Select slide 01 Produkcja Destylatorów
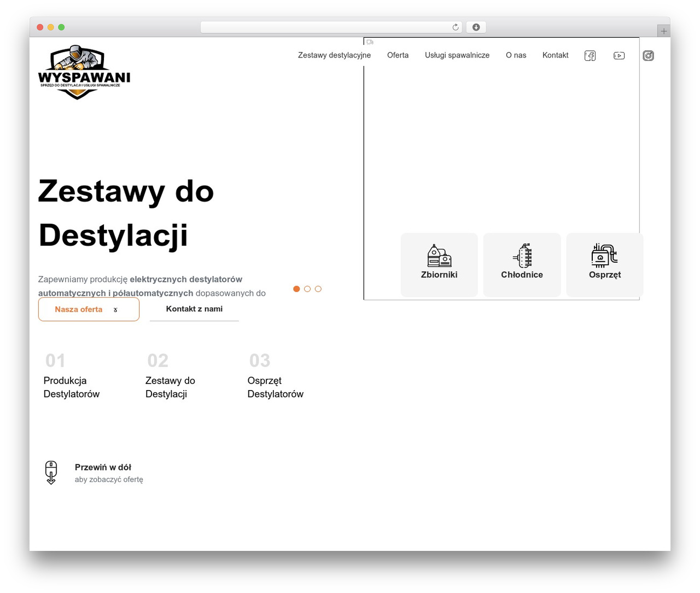The image size is (700, 593). [72, 376]
